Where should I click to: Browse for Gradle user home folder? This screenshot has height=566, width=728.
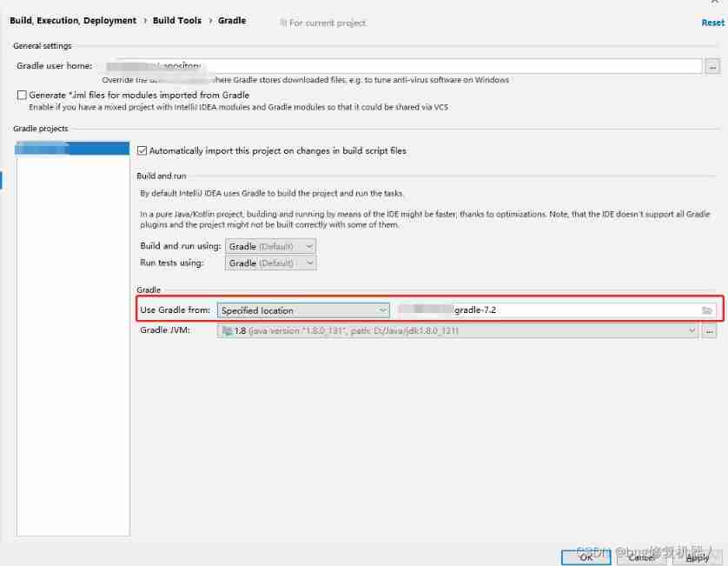[x=712, y=66]
